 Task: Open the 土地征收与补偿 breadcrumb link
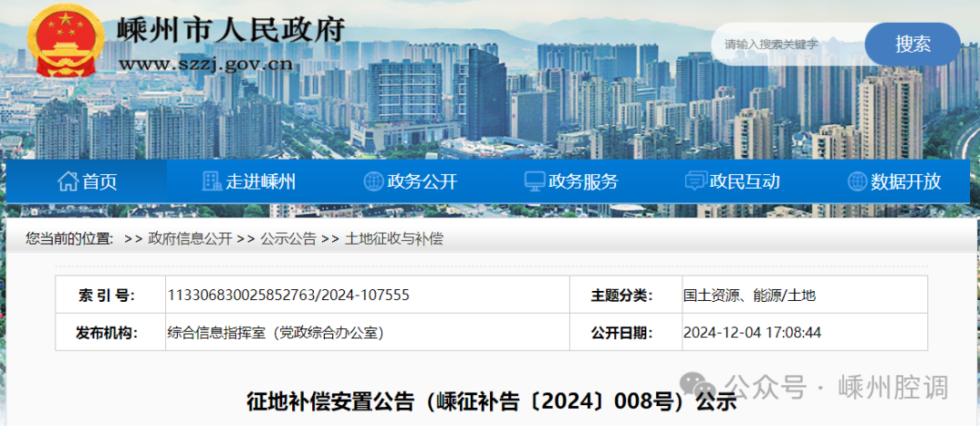[x=394, y=239]
